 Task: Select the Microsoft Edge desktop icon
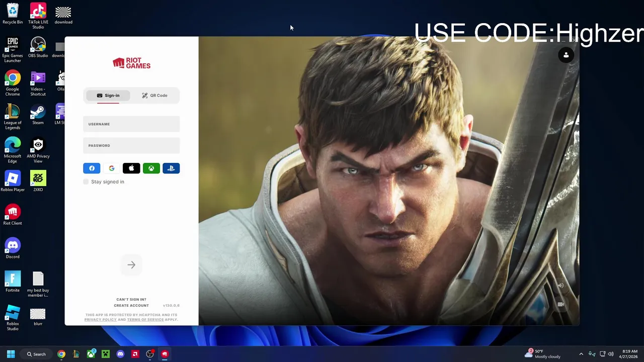point(13,150)
